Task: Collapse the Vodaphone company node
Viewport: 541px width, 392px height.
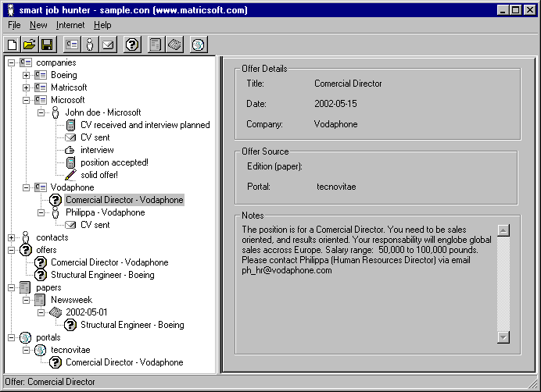Action: point(27,187)
